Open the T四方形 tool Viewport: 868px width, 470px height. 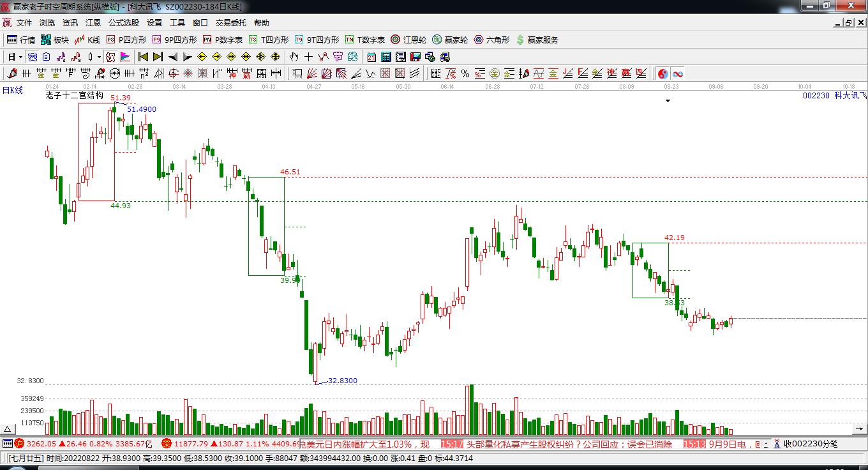[x=269, y=40]
